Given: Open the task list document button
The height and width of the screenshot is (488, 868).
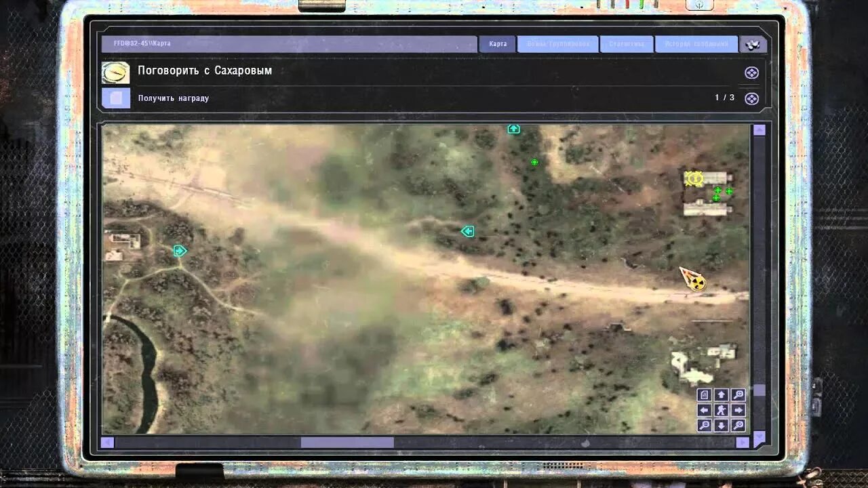Looking at the screenshot, I should [x=704, y=394].
